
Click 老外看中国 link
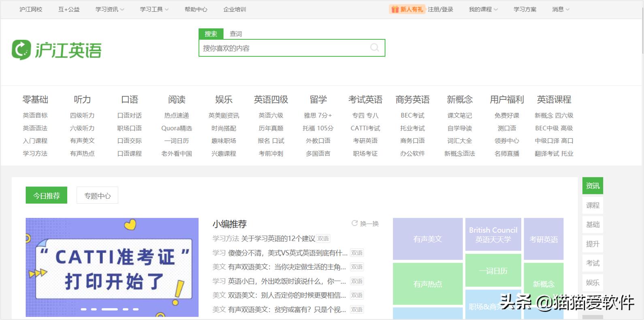[177, 154]
